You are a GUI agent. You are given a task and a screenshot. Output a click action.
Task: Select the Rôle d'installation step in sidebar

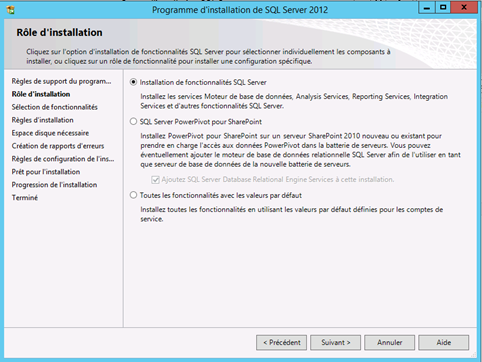point(41,94)
